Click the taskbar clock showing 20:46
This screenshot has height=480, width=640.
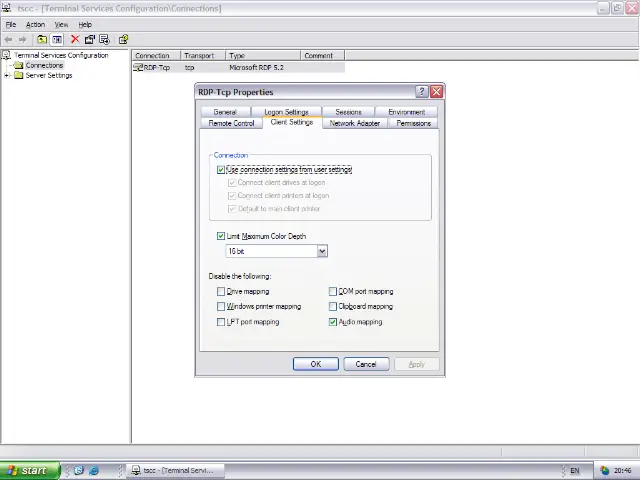[622, 471]
